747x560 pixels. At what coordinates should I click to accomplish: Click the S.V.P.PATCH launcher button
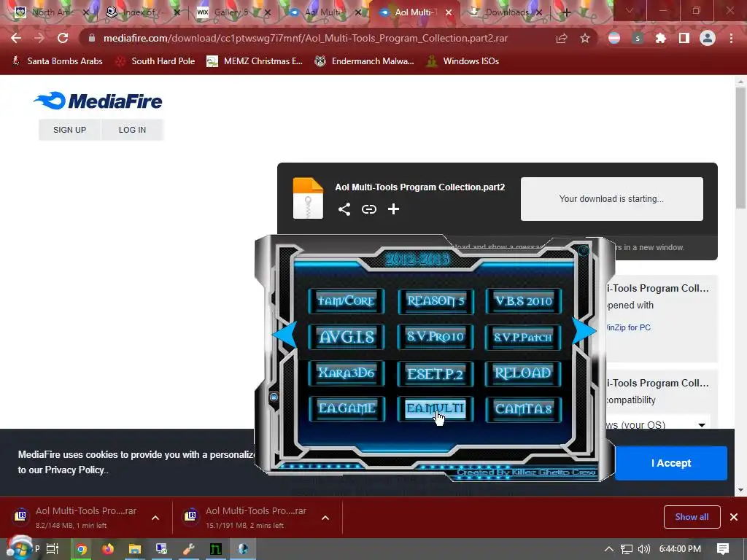pyautogui.click(x=524, y=337)
